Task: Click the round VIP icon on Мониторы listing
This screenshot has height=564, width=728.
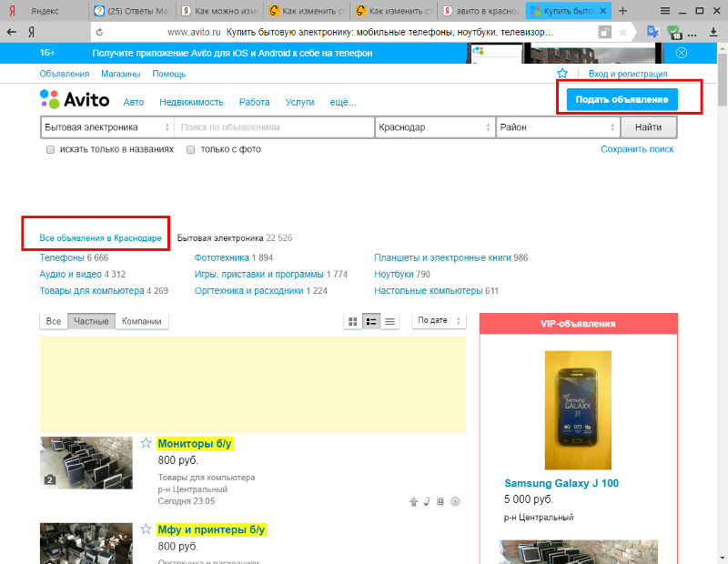Action: coord(456,501)
